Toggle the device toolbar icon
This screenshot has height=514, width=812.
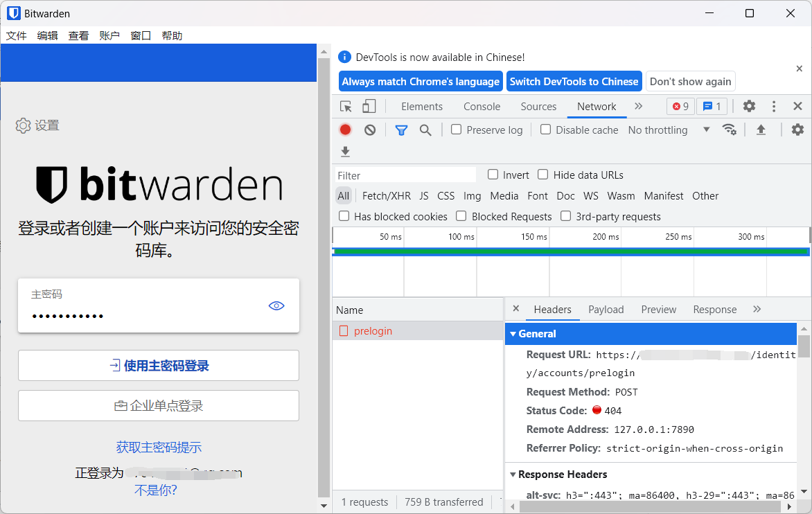369,107
